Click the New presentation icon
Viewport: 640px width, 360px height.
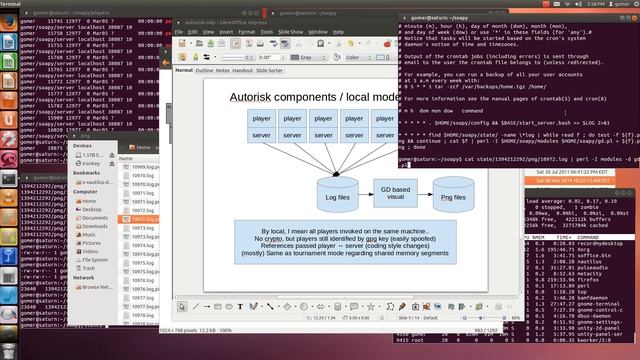tap(182, 43)
